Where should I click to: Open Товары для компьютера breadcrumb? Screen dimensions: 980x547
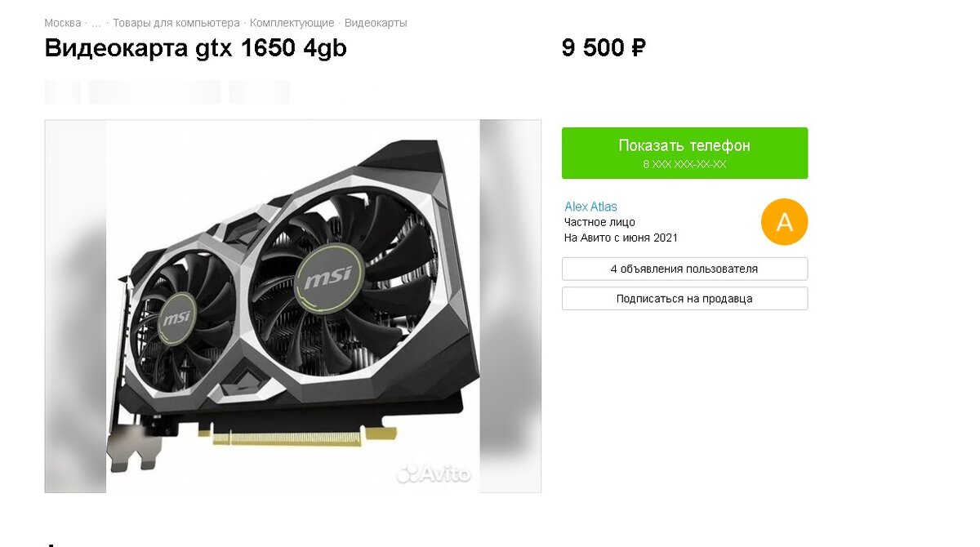(176, 23)
